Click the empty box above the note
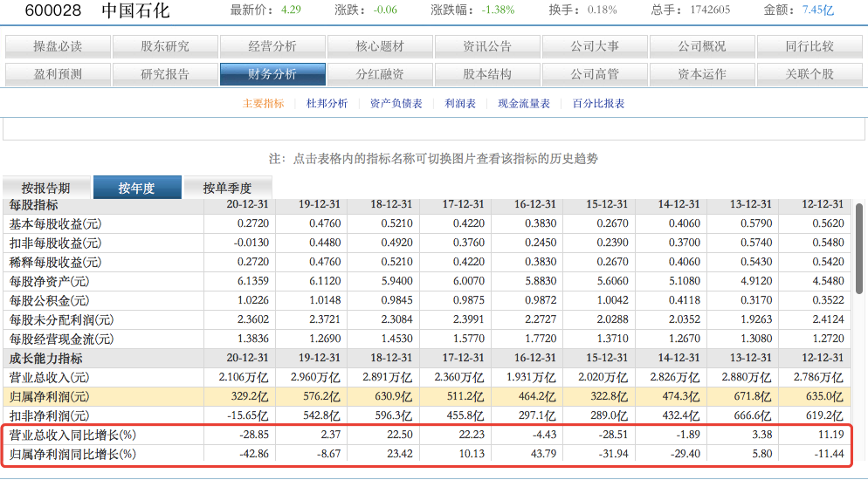Viewport: 868px width, 480px height. click(x=434, y=129)
